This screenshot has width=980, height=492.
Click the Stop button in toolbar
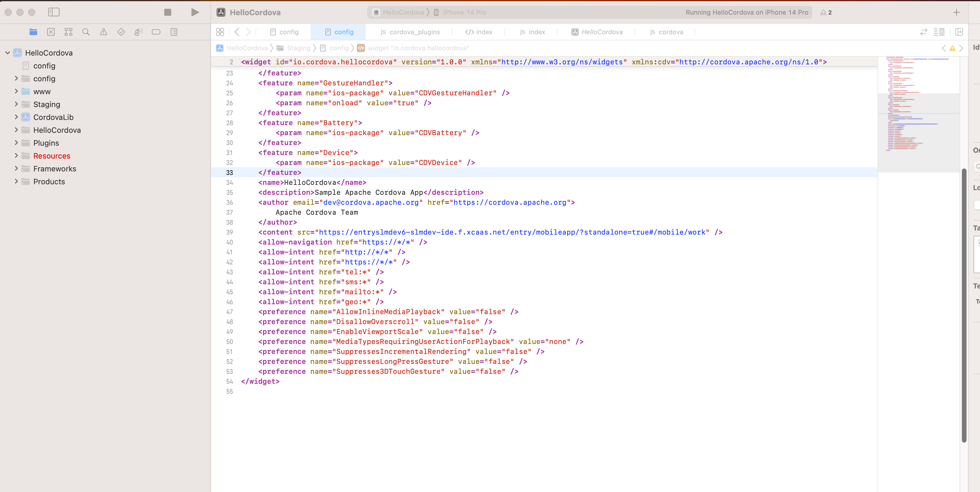pos(167,12)
